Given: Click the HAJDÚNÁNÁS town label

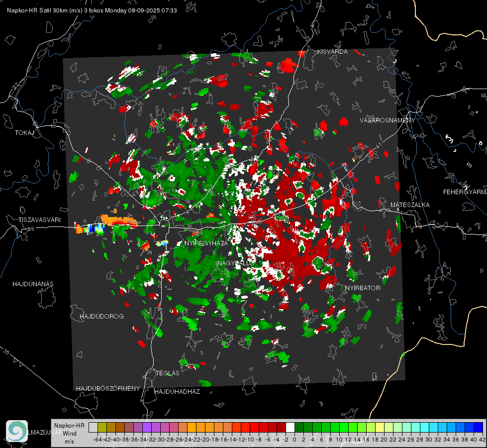Looking at the screenshot, I should click(x=33, y=284).
